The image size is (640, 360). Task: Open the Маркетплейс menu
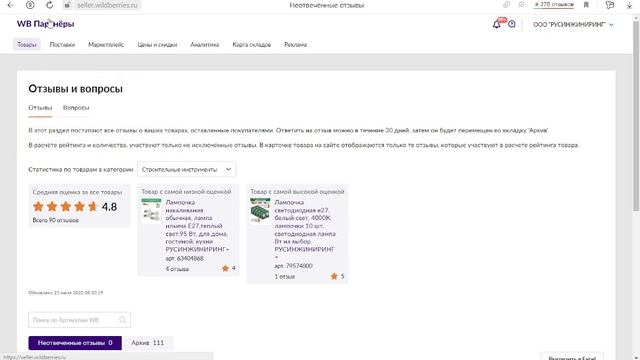(106, 44)
